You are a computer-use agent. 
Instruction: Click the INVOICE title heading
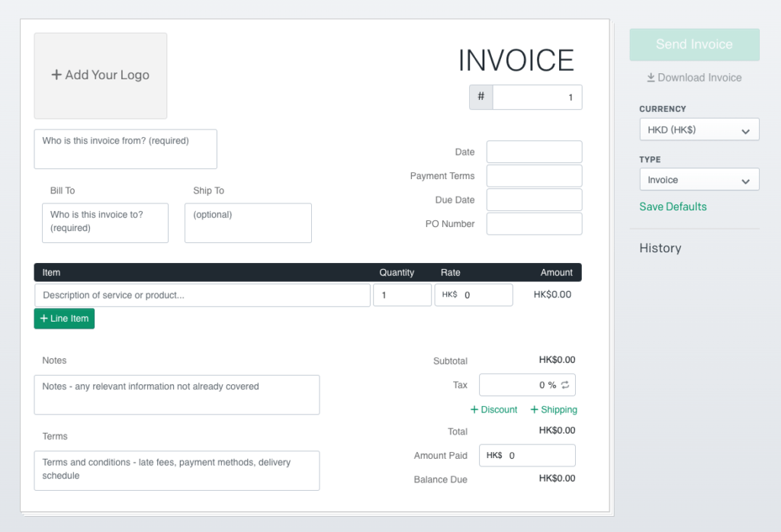pos(516,60)
